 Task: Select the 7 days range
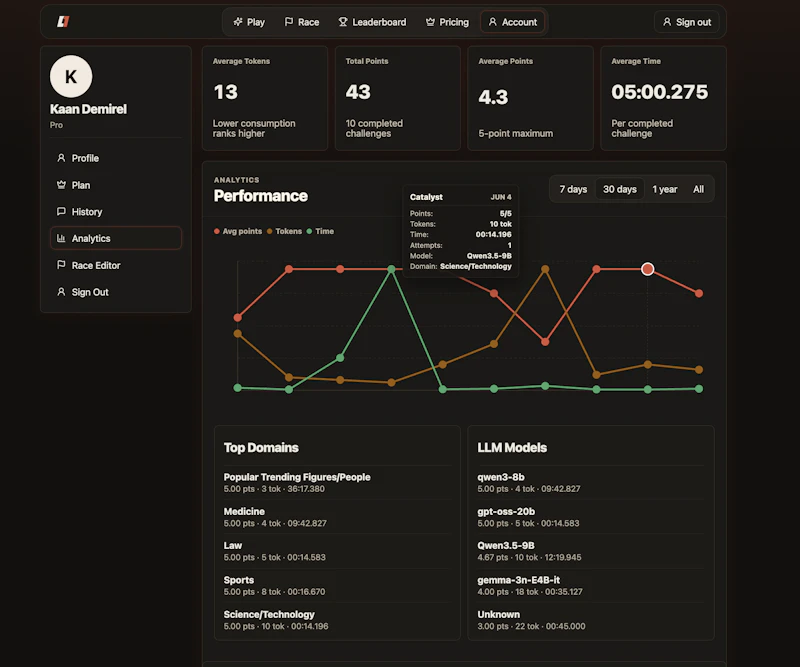573,189
